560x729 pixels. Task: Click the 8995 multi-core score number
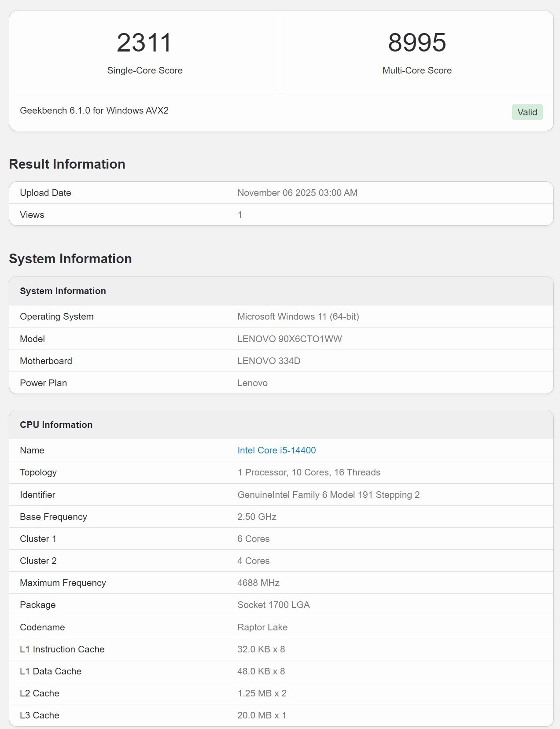(417, 43)
